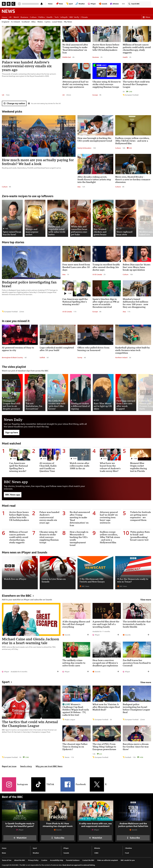Click the 'Send a story' link

26,766
